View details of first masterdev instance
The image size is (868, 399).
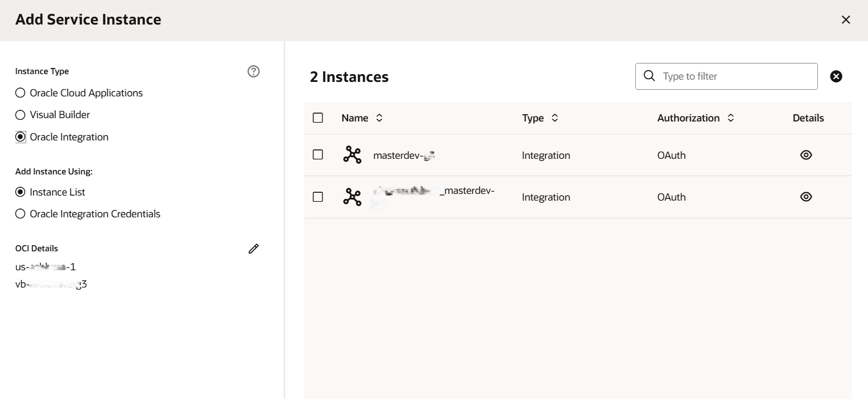click(806, 155)
